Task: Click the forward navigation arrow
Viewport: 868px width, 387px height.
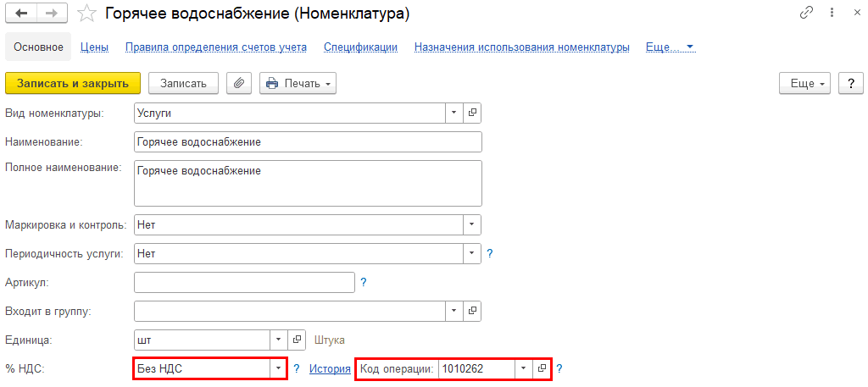Action: point(51,14)
